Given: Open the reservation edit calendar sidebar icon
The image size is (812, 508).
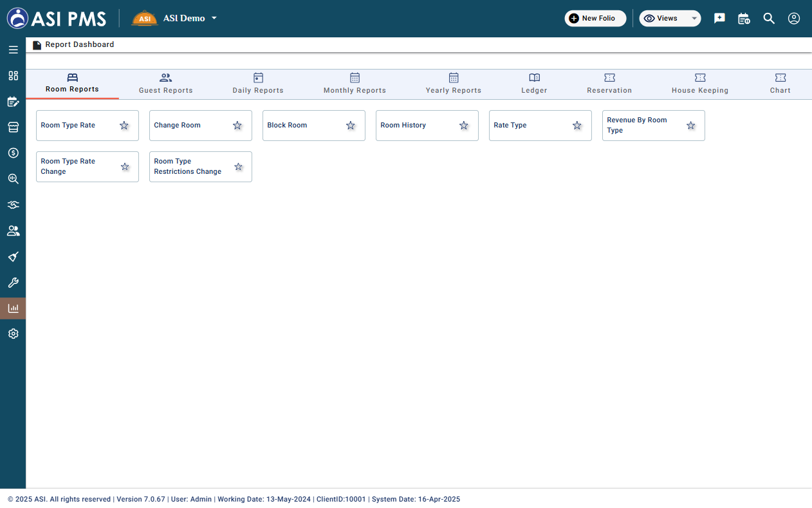Looking at the screenshot, I should pyautogui.click(x=13, y=102).
